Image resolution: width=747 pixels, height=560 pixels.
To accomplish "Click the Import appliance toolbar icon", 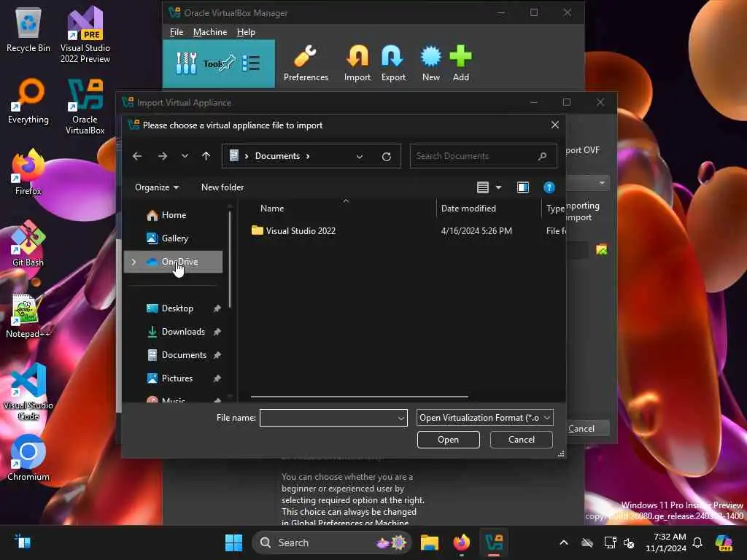I will [357, 63].
